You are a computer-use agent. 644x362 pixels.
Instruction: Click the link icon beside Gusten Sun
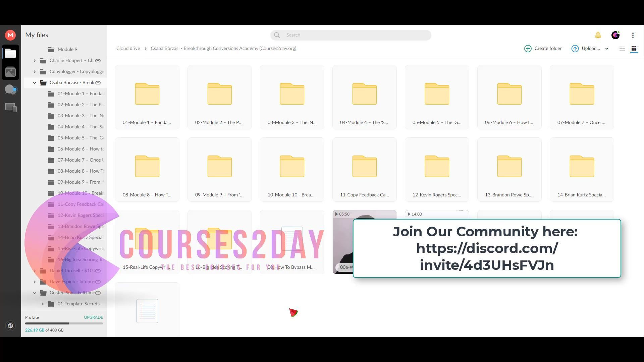[98, 293]
